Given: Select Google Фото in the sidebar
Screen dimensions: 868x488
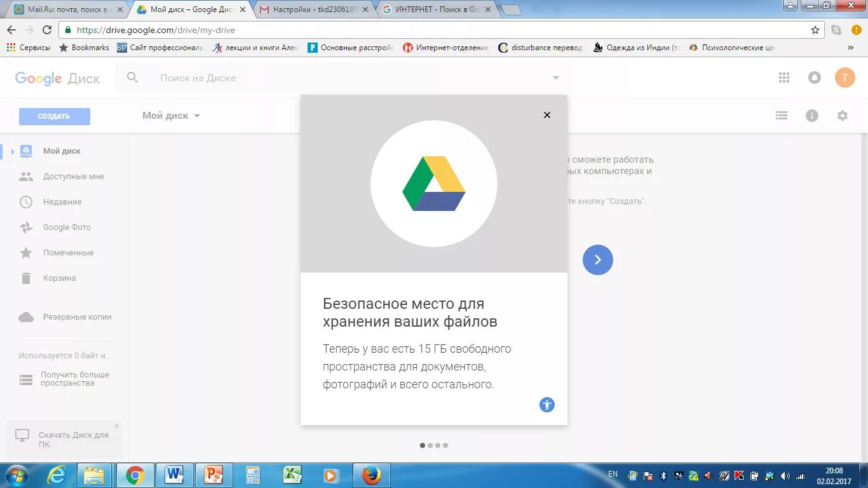Looking at the screenshot, I should (66, 227).
